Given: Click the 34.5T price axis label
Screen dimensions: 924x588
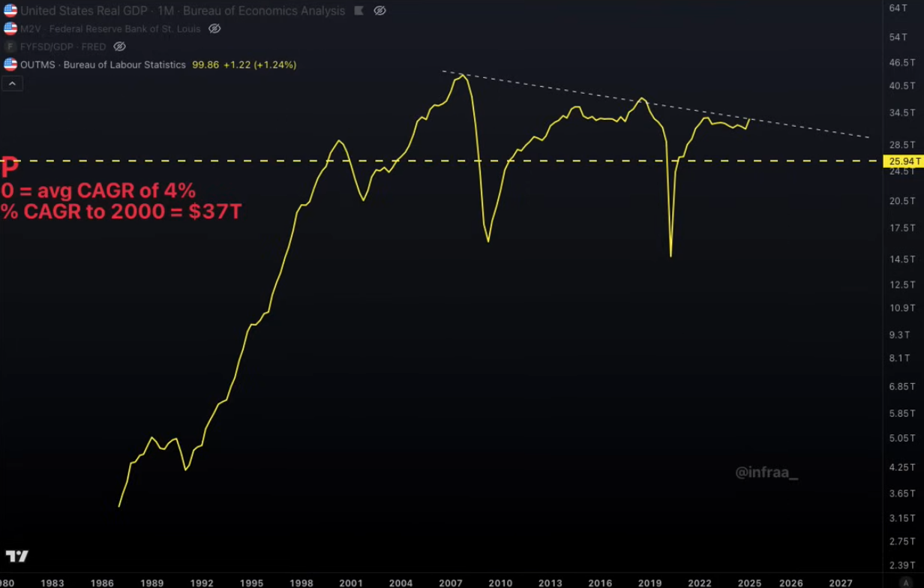Looking at the screenshot, I should pyautogui.click(x=901, y=112).
